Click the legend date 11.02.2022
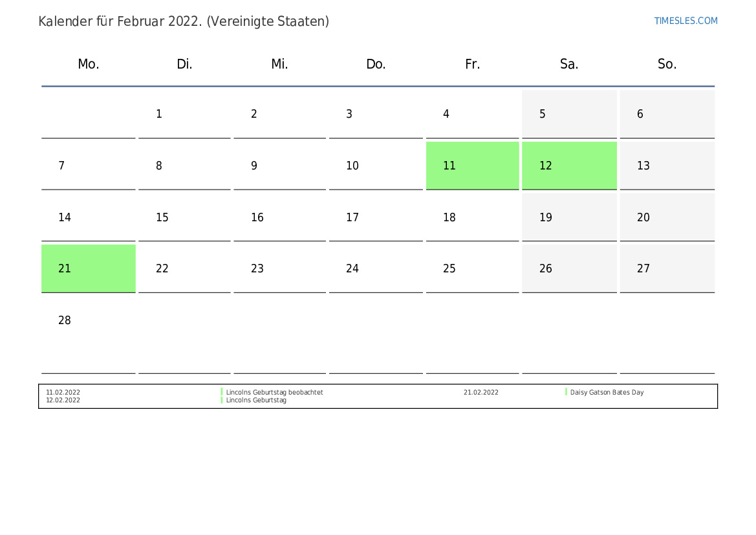 63,392
